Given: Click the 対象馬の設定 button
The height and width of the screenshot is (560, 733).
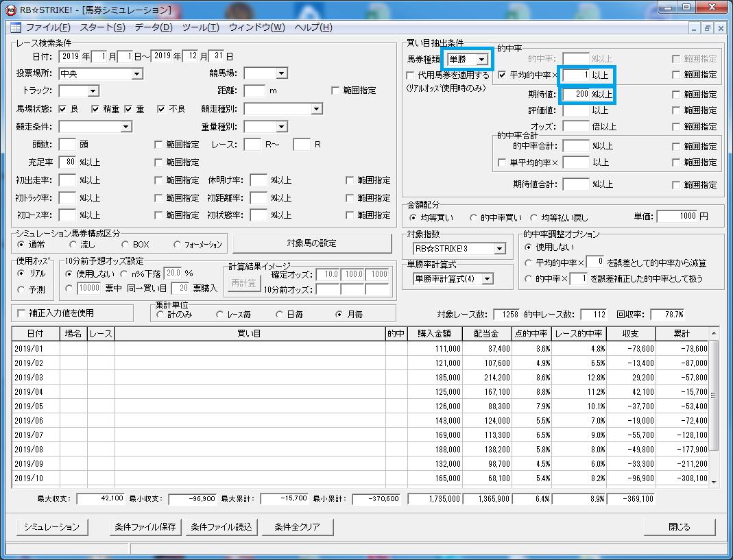Looking at the screenshot, I should tap(312, 243).
